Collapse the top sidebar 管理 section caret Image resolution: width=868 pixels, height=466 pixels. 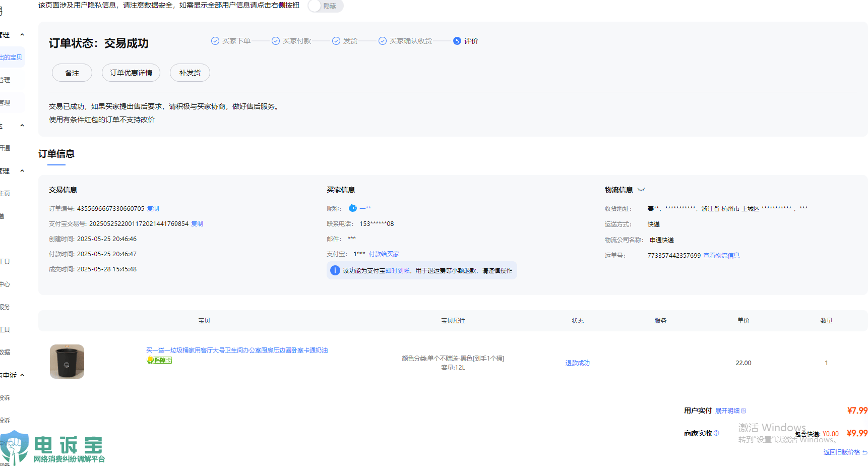click(22, 35)
